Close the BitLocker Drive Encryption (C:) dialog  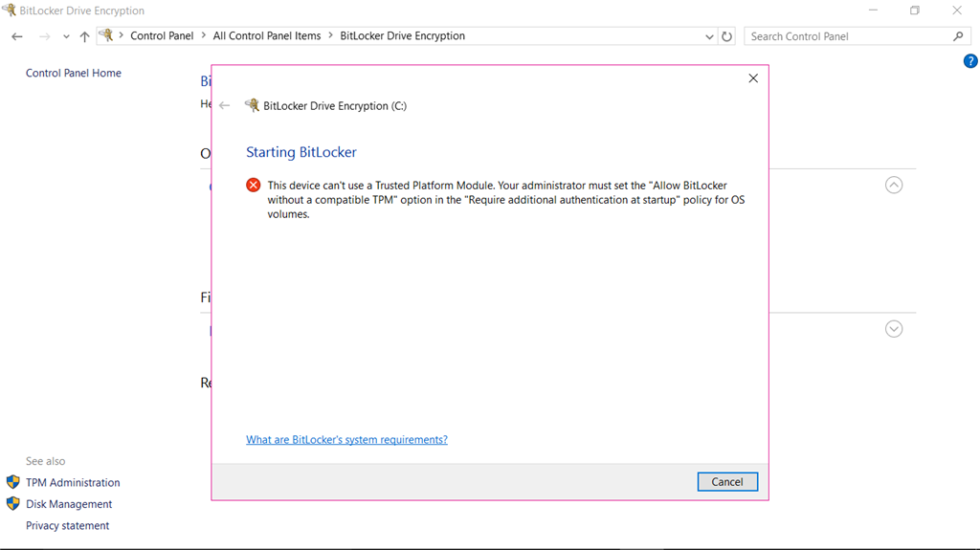click(x=753, y=78)
